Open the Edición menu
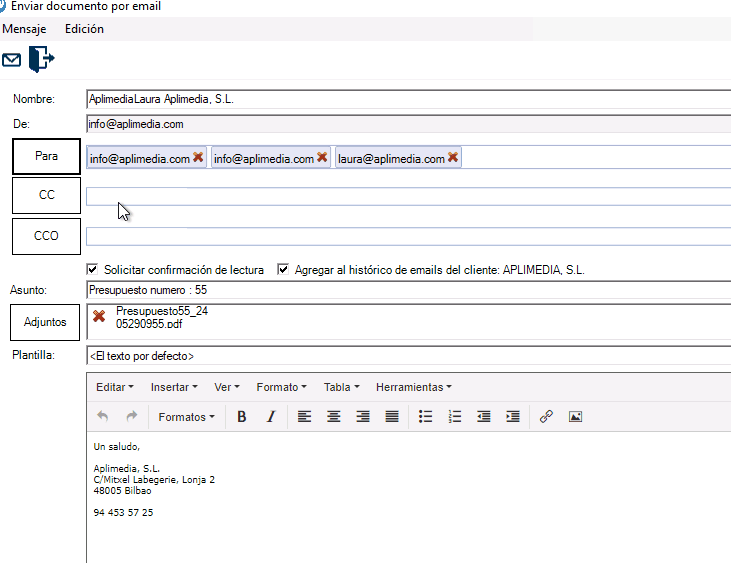 tap(84, 29)
